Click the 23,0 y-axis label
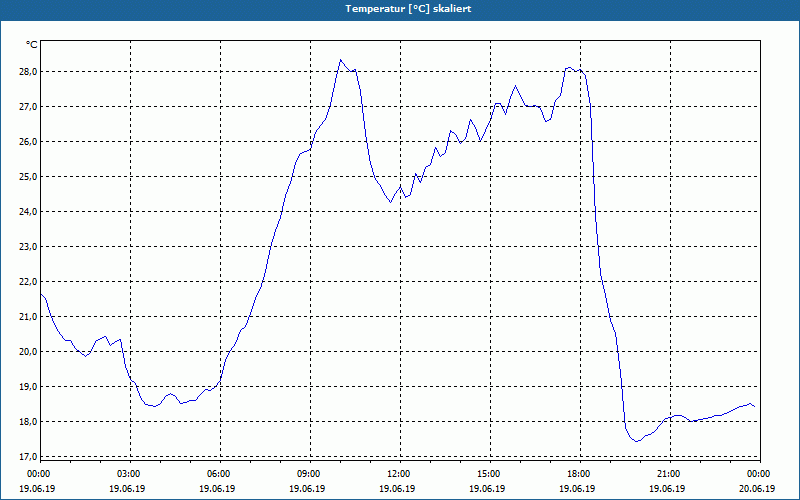The image size is (800, 500). click(x=29, y=246)
